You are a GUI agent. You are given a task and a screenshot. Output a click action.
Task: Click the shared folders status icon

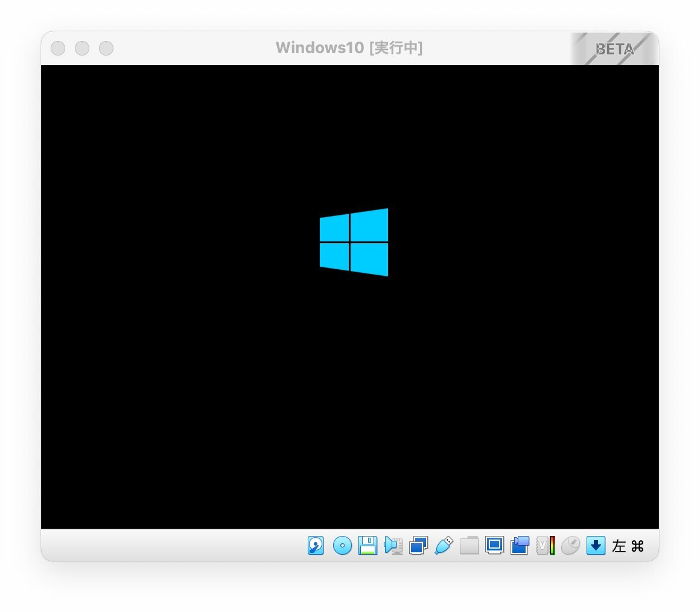click(x=469, y=546)
